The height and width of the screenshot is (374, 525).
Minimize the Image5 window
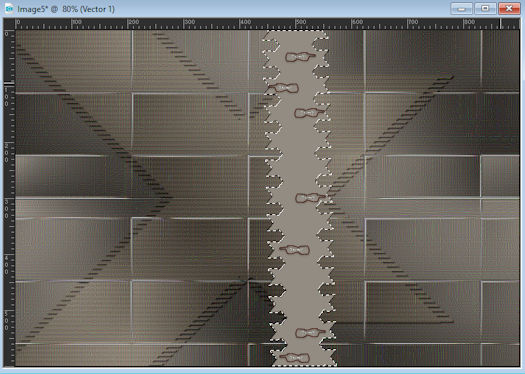pyautogui.click(x=461, y=9)
